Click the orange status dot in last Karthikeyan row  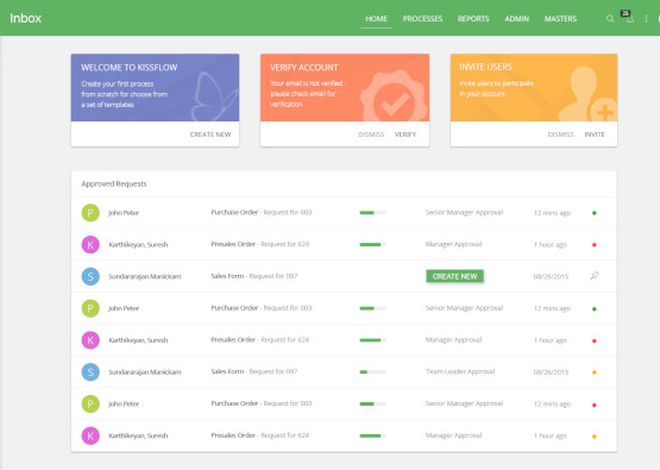[x=594, y=436]
